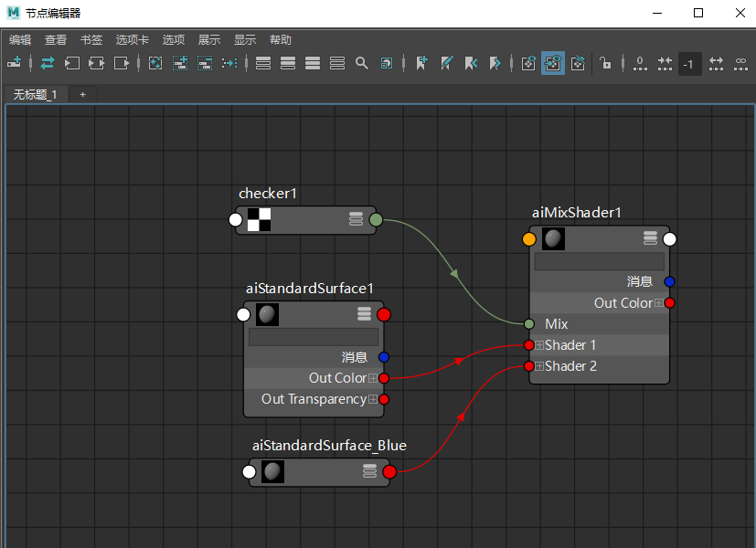Image resolution: width=756 pixels, height=548 pixels.
Task: Open the 选项卡 menu
Action: (133, 40)
